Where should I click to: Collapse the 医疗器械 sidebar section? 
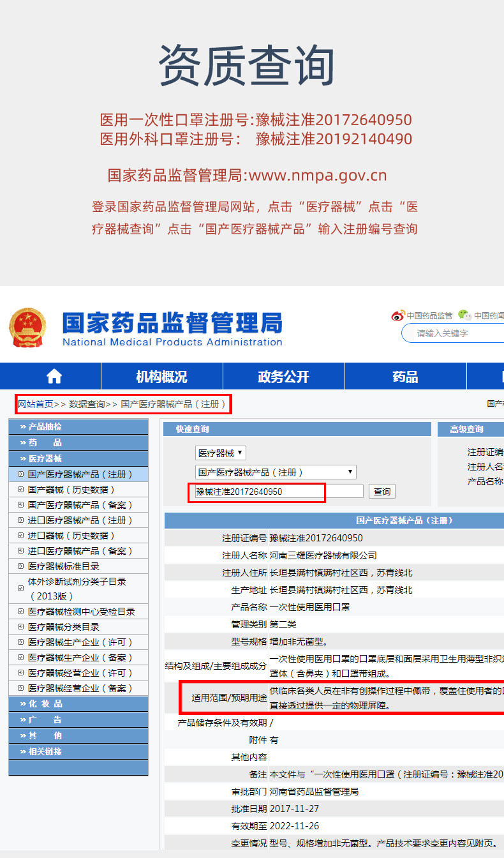(78, 458)
